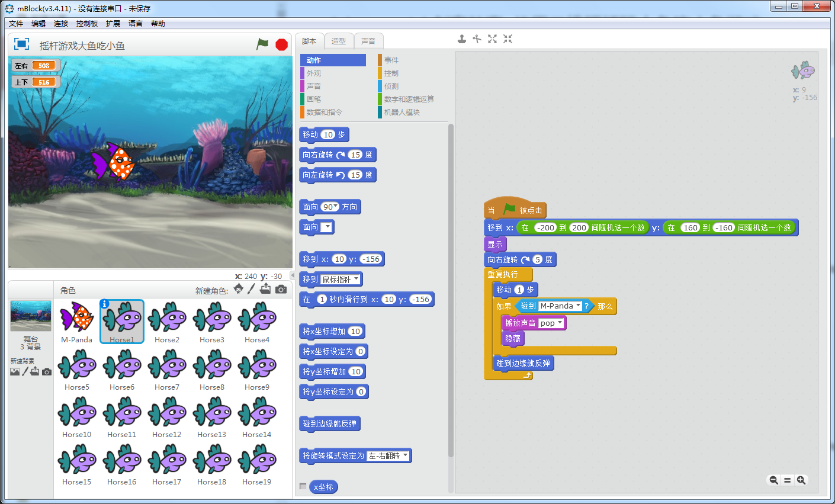Select the 数字和逻辑运算 block category

[x=410, y=99]
